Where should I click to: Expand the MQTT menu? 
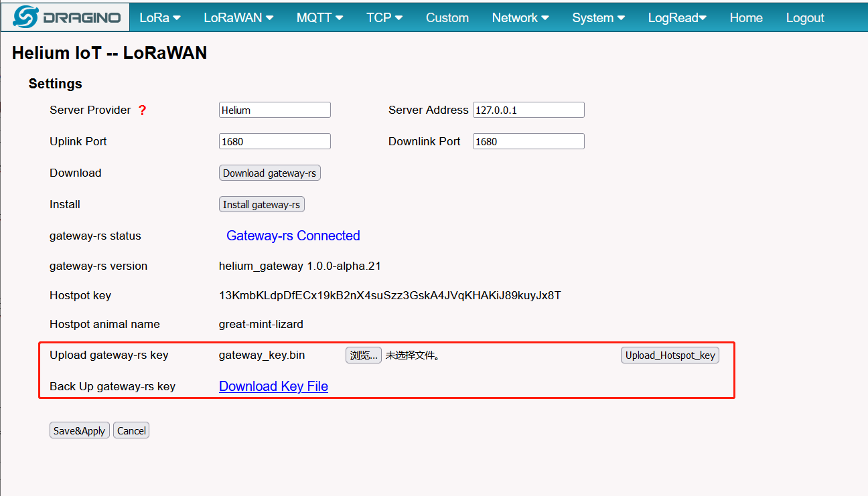[320, 18]
